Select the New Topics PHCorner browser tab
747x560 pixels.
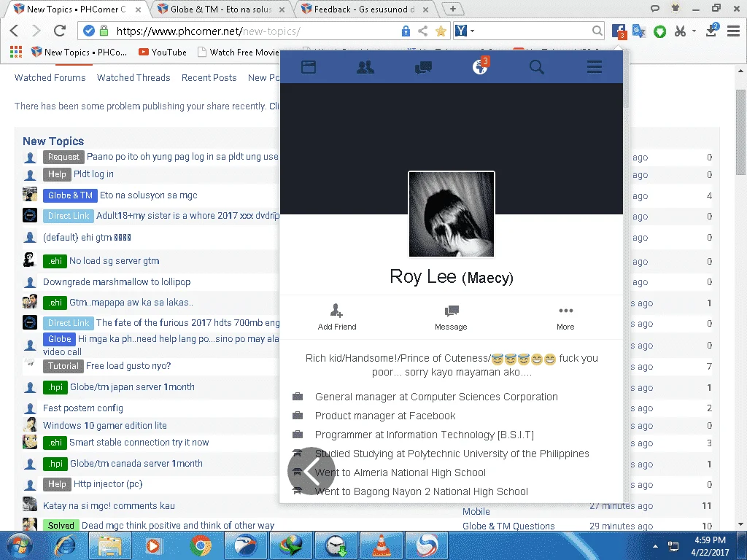coord(76,9)
